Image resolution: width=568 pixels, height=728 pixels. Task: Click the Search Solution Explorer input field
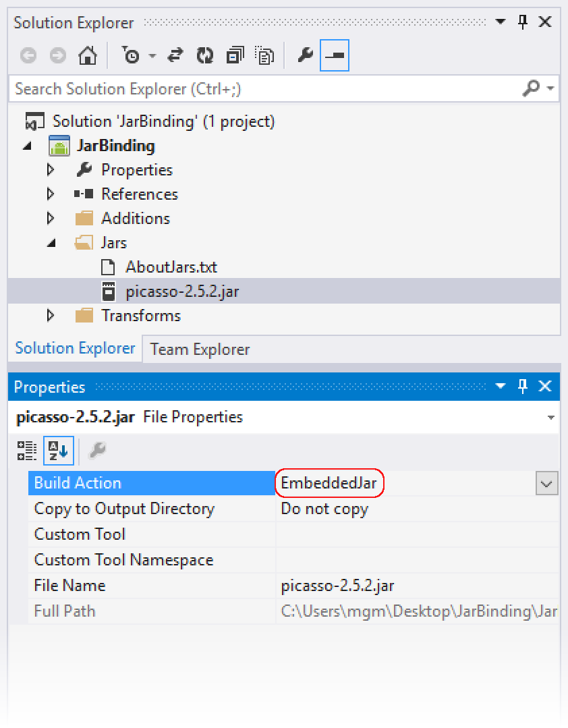point(202,89)
